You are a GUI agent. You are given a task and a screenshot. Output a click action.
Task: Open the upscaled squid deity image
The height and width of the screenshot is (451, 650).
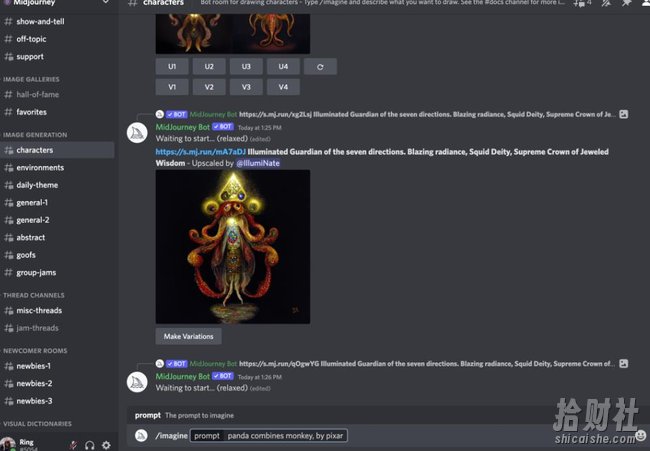pyautogui.click(x=233, y=247)
